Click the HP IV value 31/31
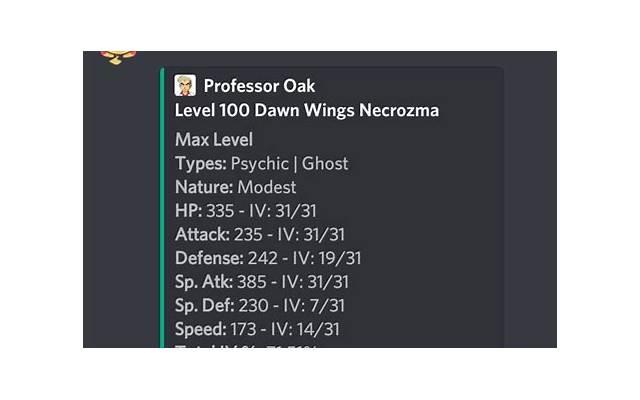Screen dimensions: 640x400 click(296, 211)
